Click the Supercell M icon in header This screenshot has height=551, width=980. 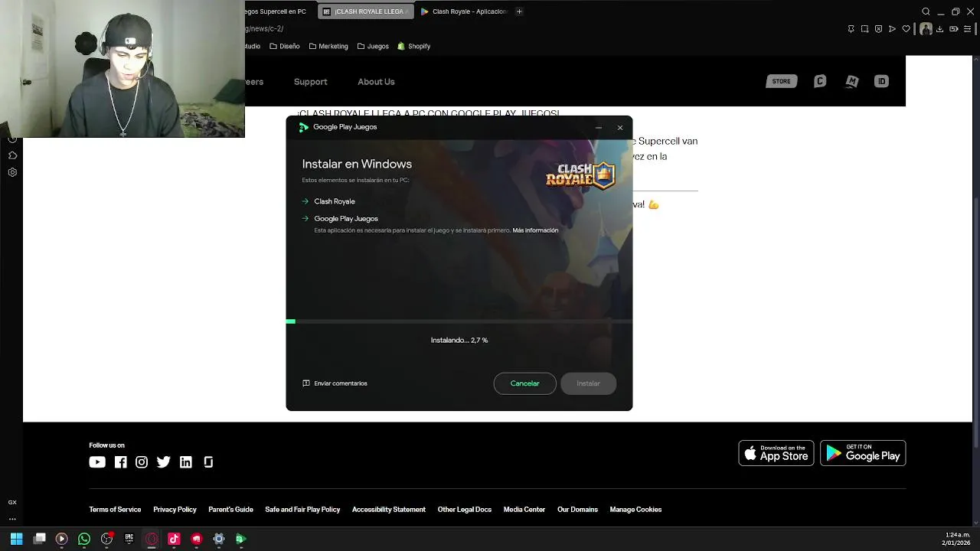852,81
